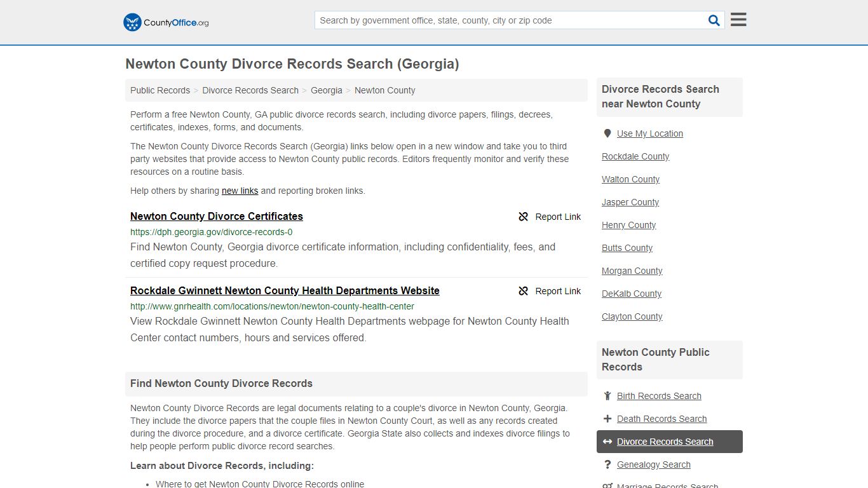Click the location pin icon

[607, 133]
